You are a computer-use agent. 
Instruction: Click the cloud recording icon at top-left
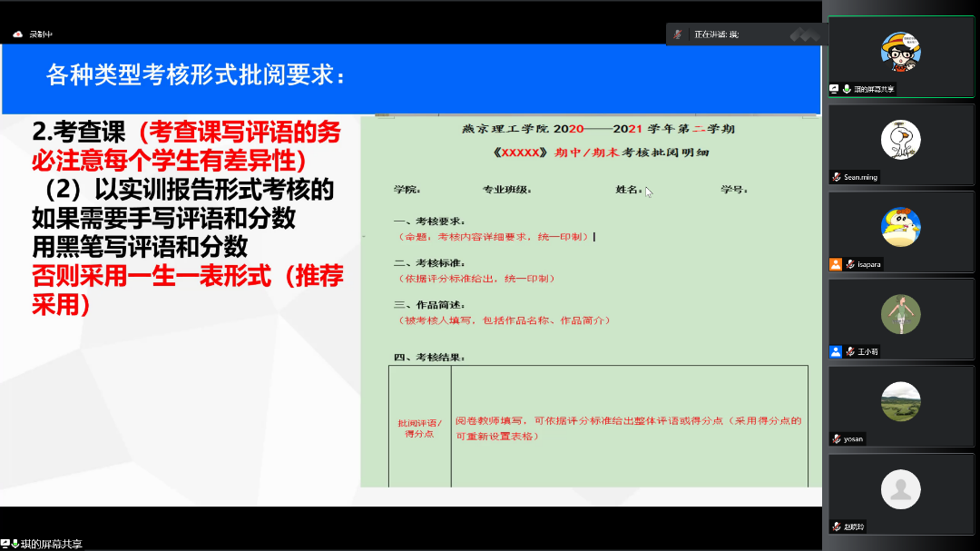point(17,34)
